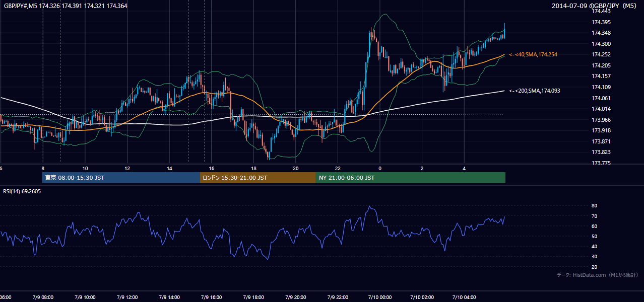
Task: Click price axis value 173.871
Action: (x=601, y=141)
